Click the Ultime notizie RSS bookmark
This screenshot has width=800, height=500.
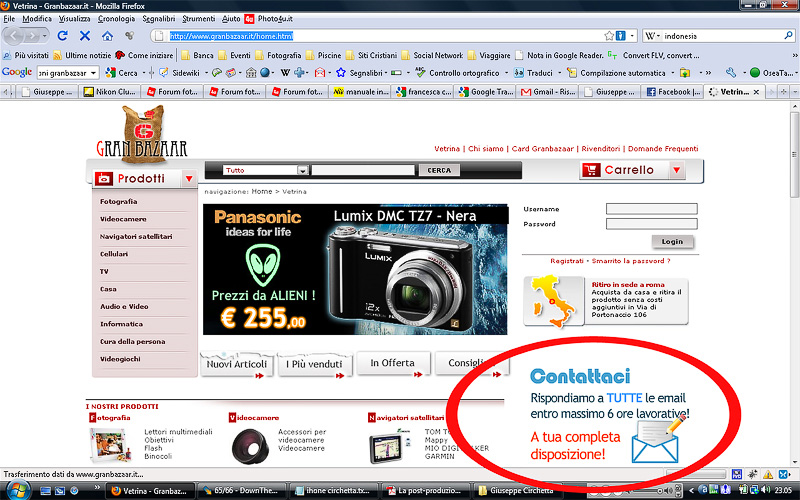coord(82,55)
